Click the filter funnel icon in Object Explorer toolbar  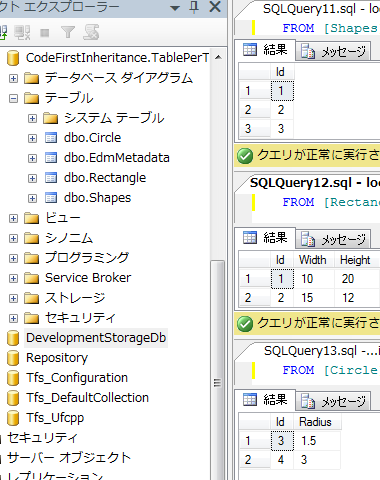click(68, 32)
